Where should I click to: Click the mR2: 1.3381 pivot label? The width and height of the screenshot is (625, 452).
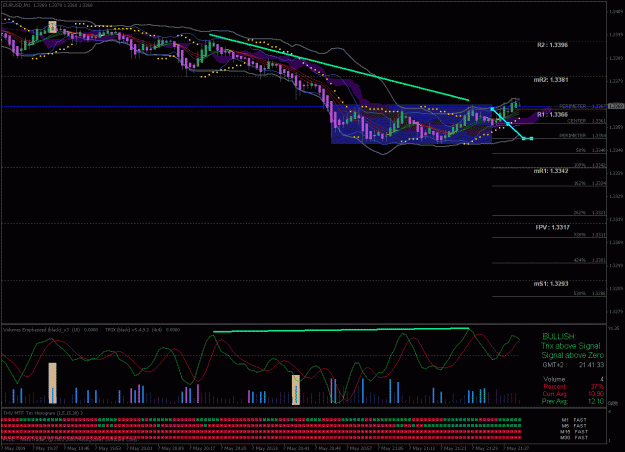(x=551, y=80)
